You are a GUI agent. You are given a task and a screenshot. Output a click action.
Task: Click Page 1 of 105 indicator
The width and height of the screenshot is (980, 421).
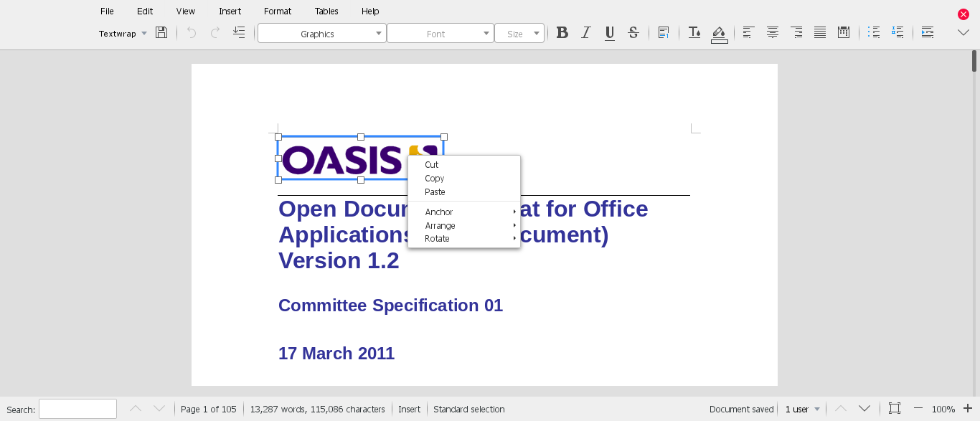click(x=208, y=410)
